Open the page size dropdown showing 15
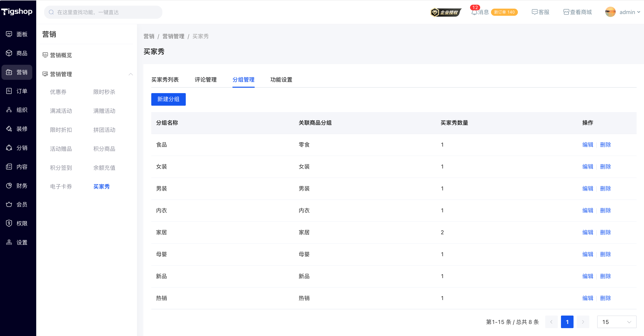The height and width of the screenshot is (336, 644). coord(616,322)
